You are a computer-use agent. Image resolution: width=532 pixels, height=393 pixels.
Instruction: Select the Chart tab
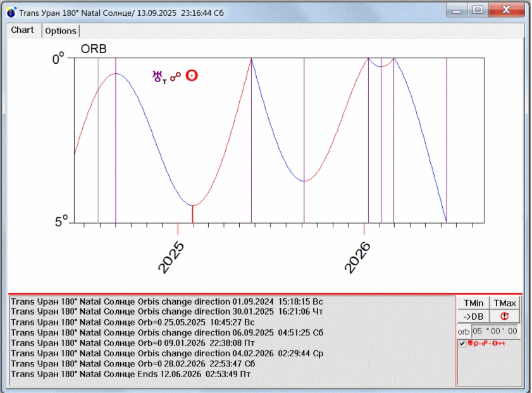pos(23,30)
